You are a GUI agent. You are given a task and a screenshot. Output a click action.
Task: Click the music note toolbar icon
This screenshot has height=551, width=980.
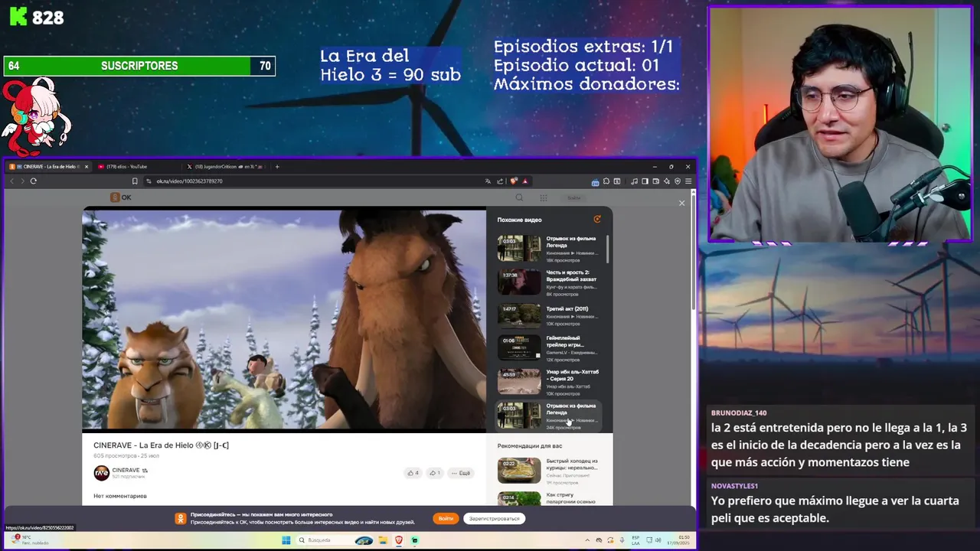[x=634, y=181]
